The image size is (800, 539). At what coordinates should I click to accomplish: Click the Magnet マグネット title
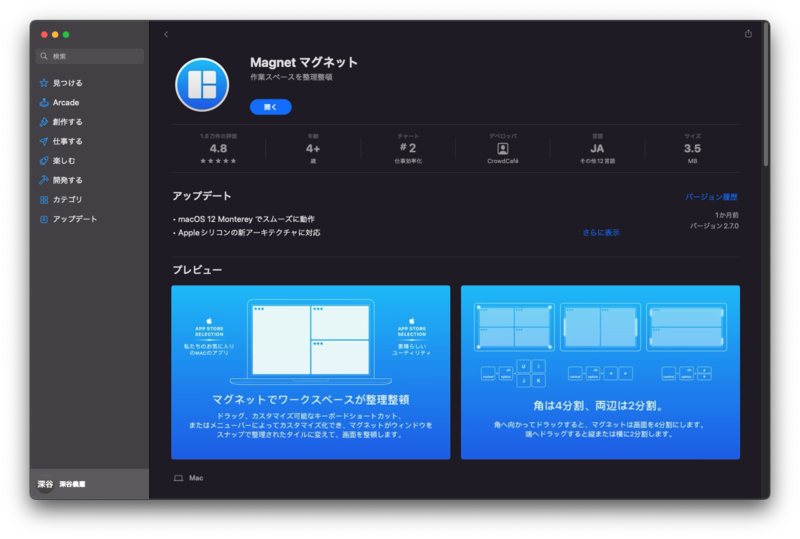point(304,62)
